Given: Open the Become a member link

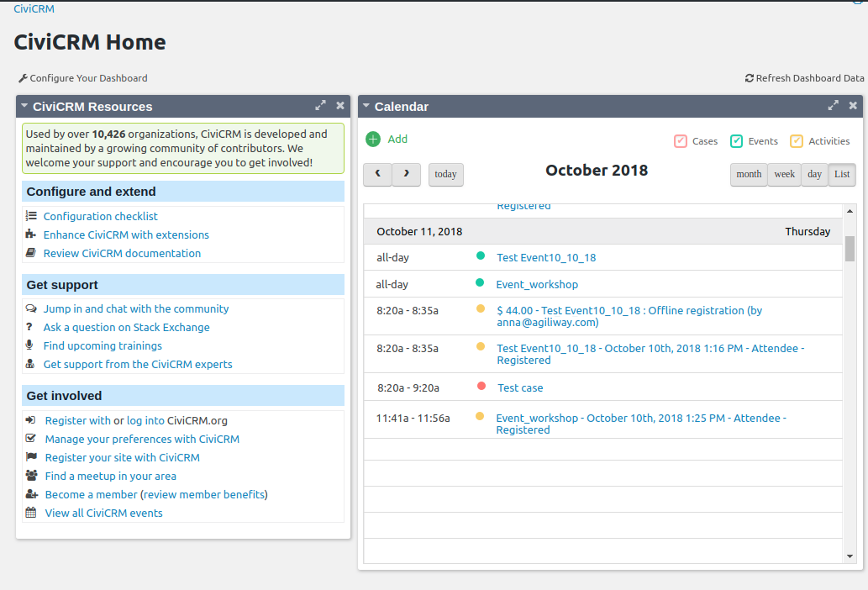Looking at the screenshot, I should 92,495.
